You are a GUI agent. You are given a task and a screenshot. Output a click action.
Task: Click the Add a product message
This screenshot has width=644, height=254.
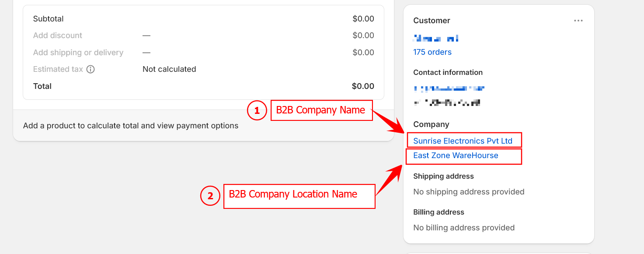(131, 126)
